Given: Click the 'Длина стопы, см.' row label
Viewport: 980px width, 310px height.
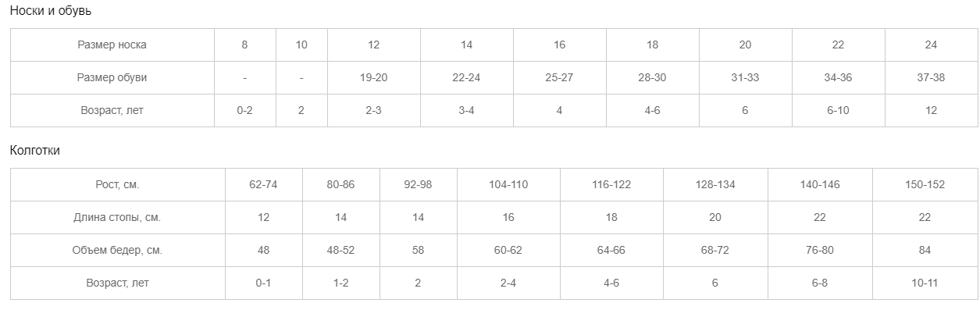Looking at the screenshot, I should pos(117,217).
